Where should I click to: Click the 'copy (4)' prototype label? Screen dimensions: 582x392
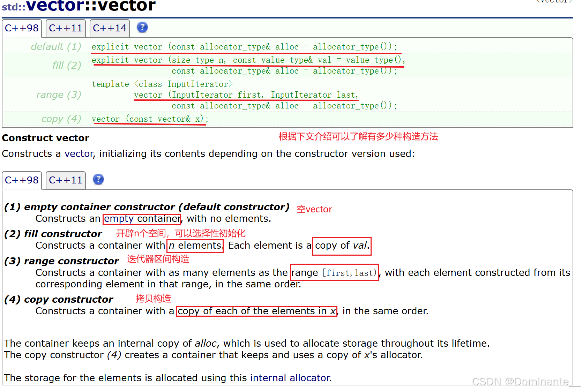point(61,119)
